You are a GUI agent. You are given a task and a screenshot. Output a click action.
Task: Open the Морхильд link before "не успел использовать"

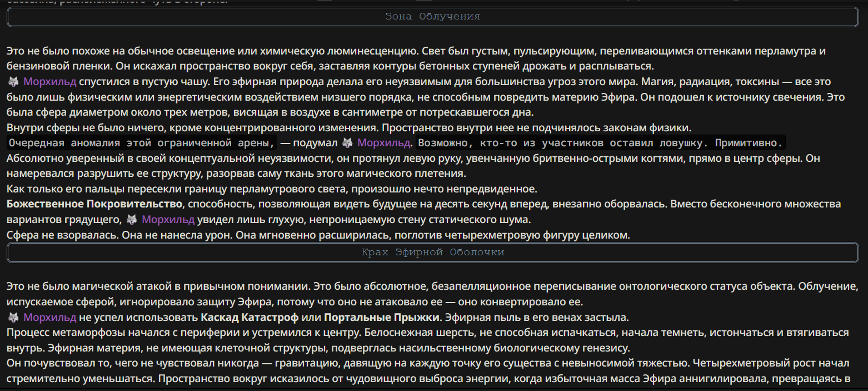point(50,318)
